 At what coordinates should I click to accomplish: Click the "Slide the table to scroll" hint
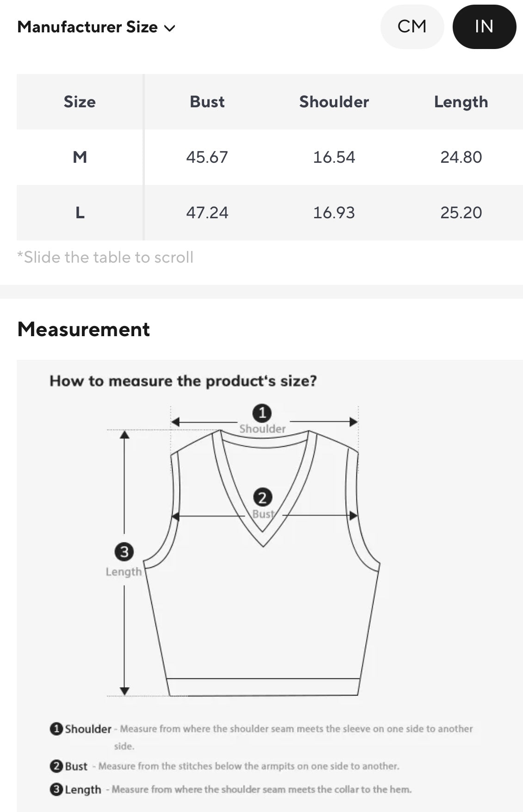pos(106,257)
